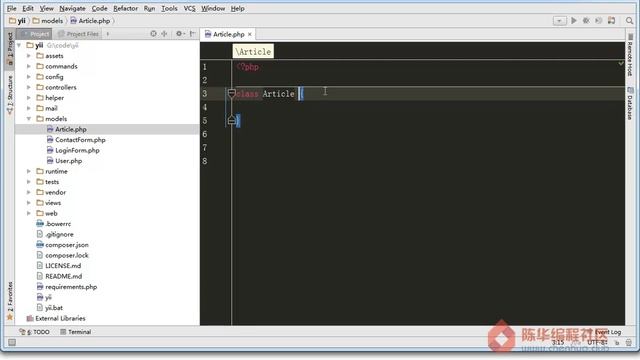Viewport: 640px width, 360px height.
Task: Expand the mail folder
Action: click(x=29, y=108)
